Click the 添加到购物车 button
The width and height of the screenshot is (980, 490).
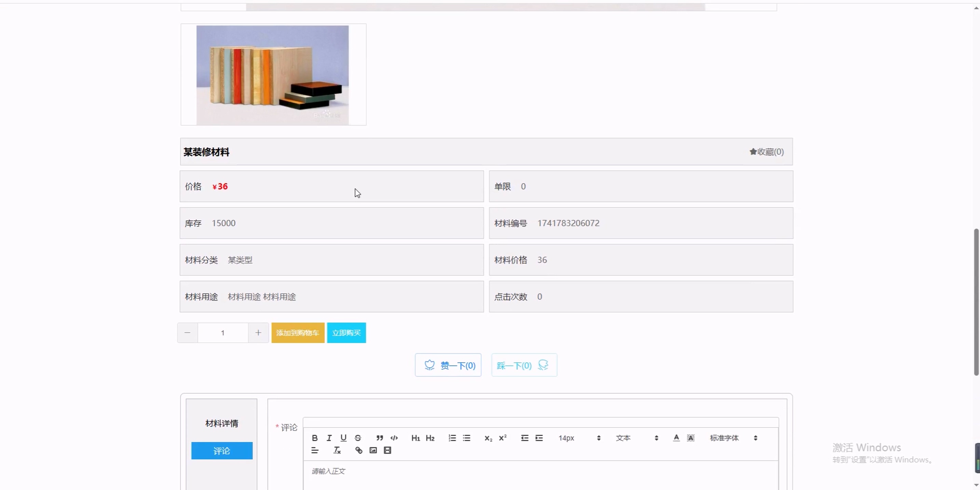tap(298, 333)
